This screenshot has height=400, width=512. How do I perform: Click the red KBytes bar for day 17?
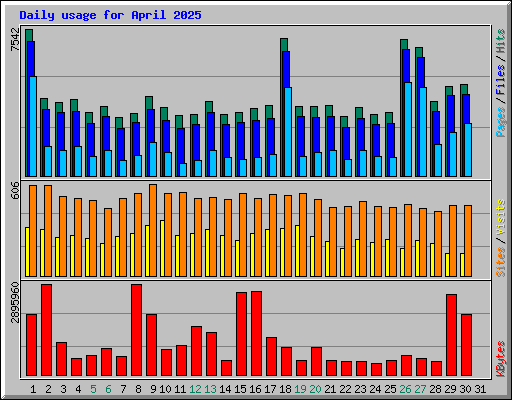click(272, 357)
